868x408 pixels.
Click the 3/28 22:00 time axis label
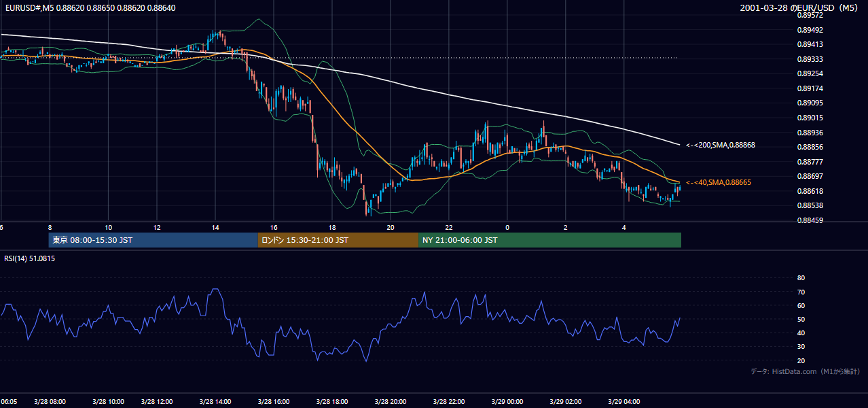449,401
